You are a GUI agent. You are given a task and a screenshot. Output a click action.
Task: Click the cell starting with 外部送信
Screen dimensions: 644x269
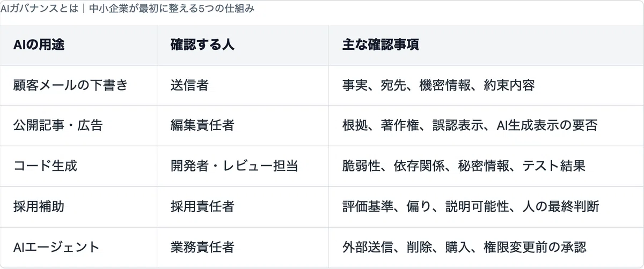(486, 246)
